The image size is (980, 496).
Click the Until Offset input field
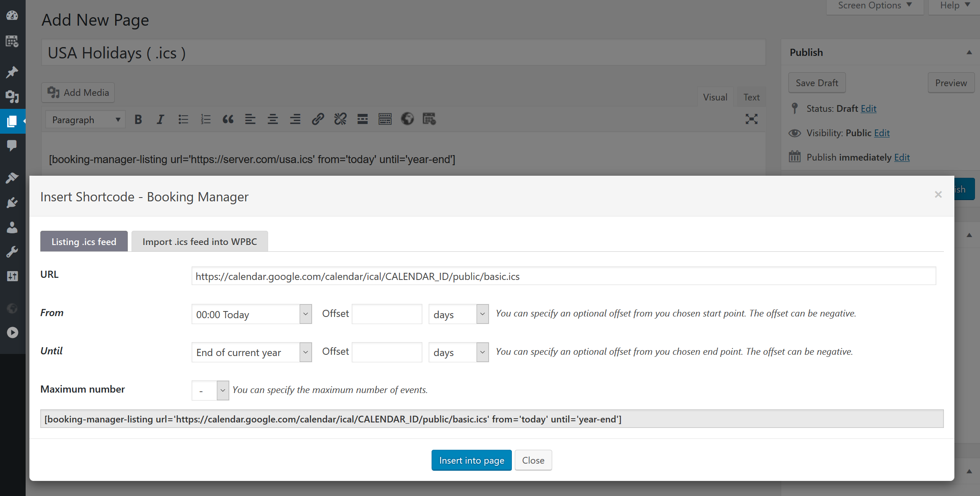point(387,352)
